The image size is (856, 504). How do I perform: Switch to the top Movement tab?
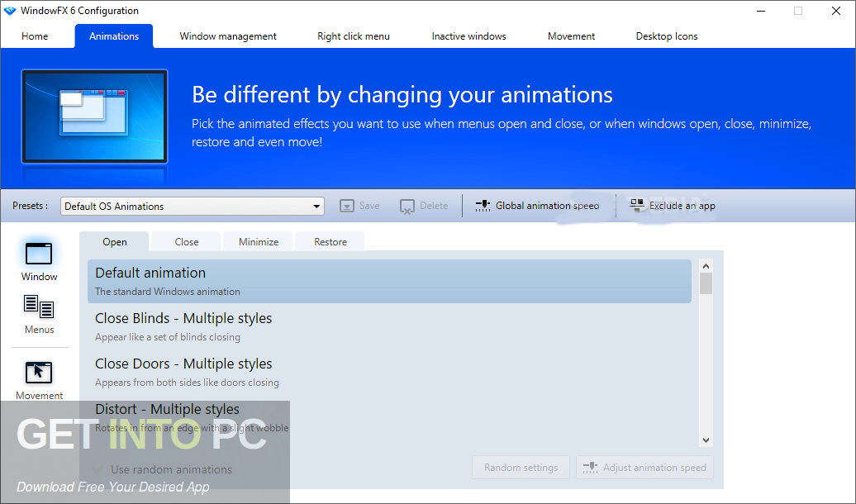(571, 36)
